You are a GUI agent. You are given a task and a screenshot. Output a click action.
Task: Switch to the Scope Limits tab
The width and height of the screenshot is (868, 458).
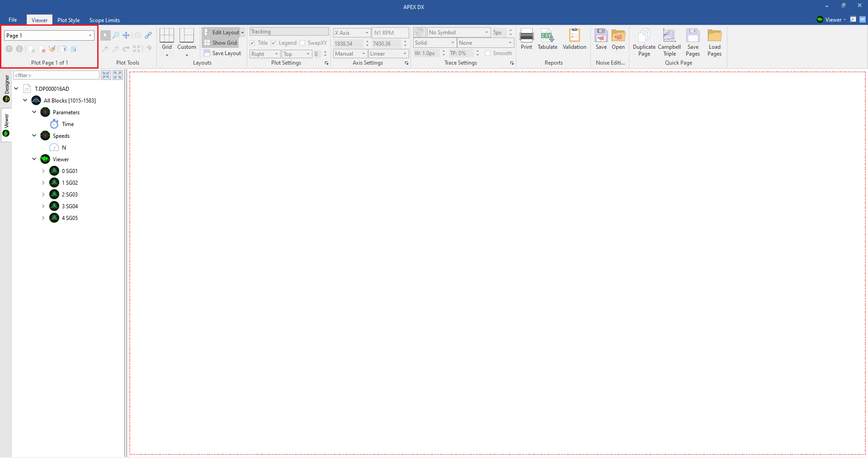point(104,20)
